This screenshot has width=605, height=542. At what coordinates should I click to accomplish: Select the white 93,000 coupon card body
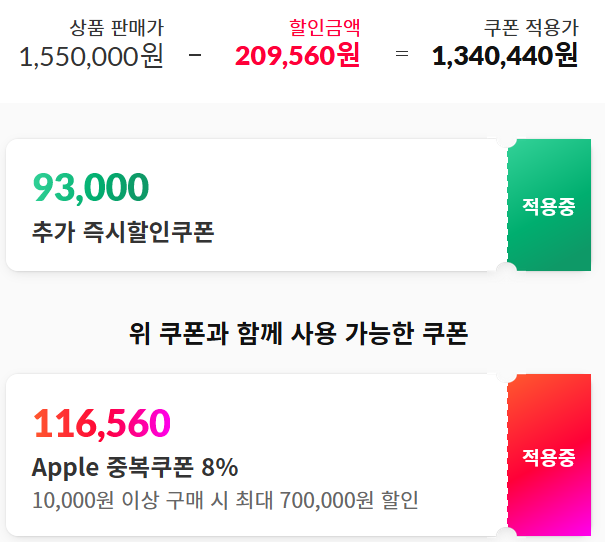257,205
